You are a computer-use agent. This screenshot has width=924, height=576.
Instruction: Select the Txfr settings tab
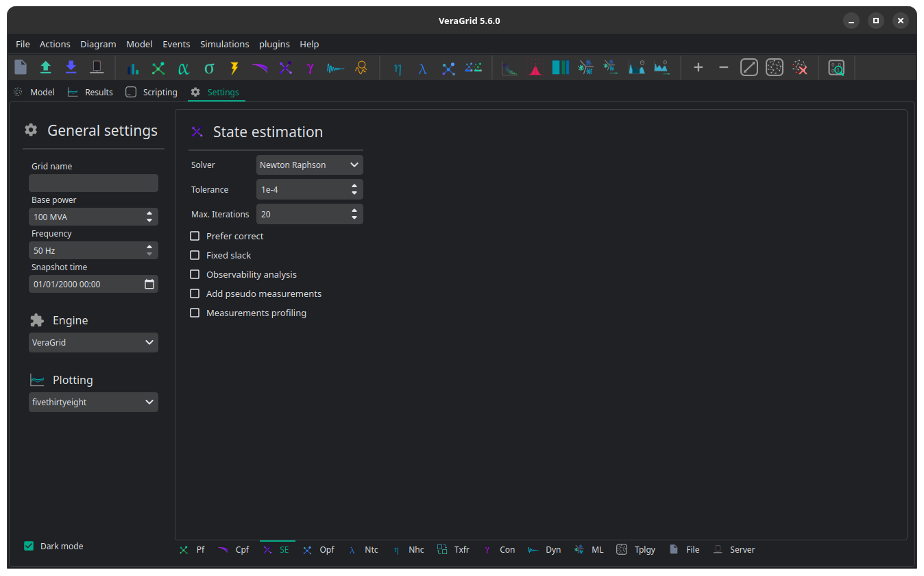click(x=454, y=549)
